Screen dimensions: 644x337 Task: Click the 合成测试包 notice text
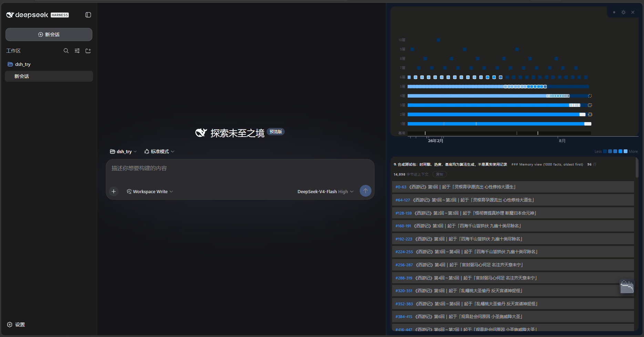(x=450, y=165)
